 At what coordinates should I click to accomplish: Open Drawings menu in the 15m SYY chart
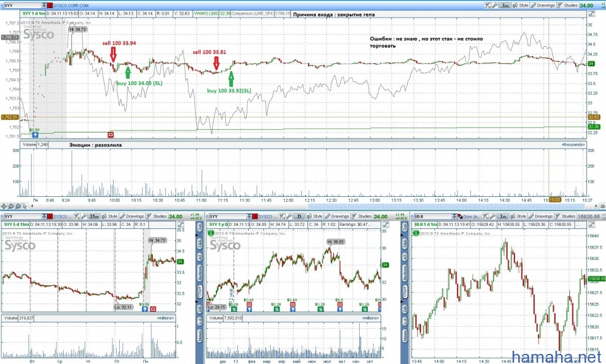point(132,216)
